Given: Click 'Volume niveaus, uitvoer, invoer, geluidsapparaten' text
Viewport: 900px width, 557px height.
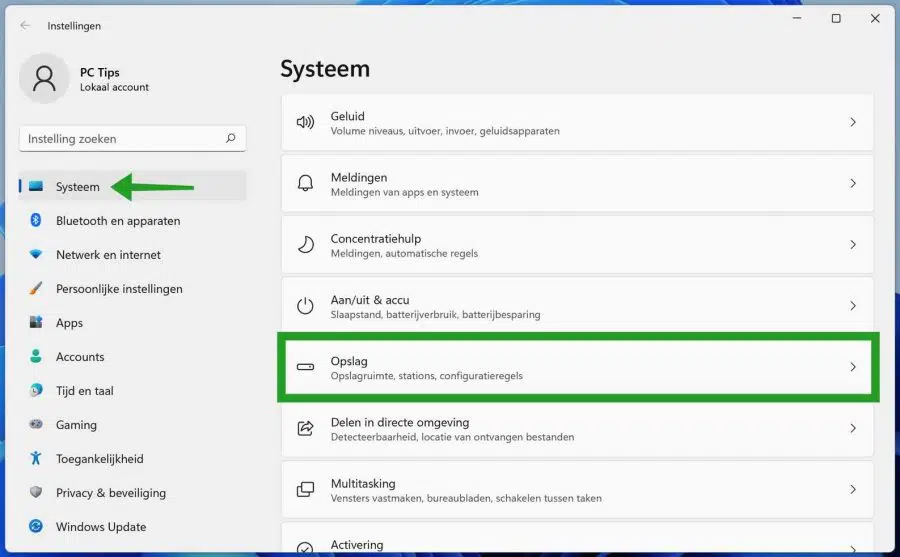Looking at the screenshot, I should tap(445, 131).
